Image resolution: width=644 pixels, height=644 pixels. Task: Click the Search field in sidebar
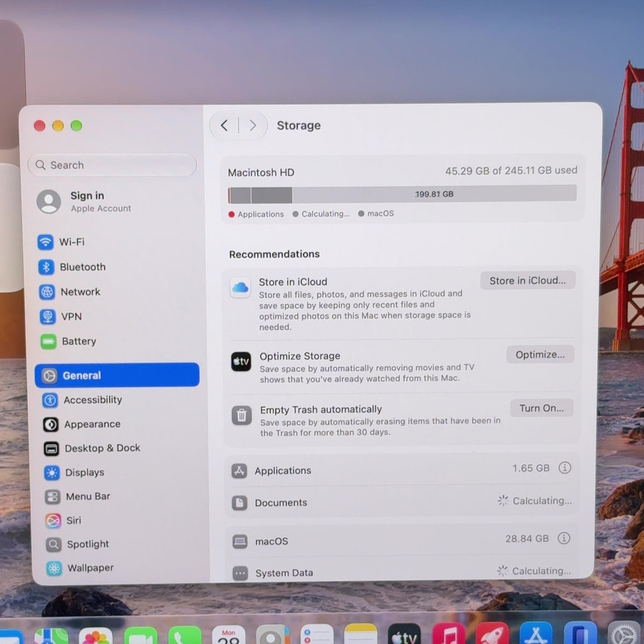pos(112,165)
